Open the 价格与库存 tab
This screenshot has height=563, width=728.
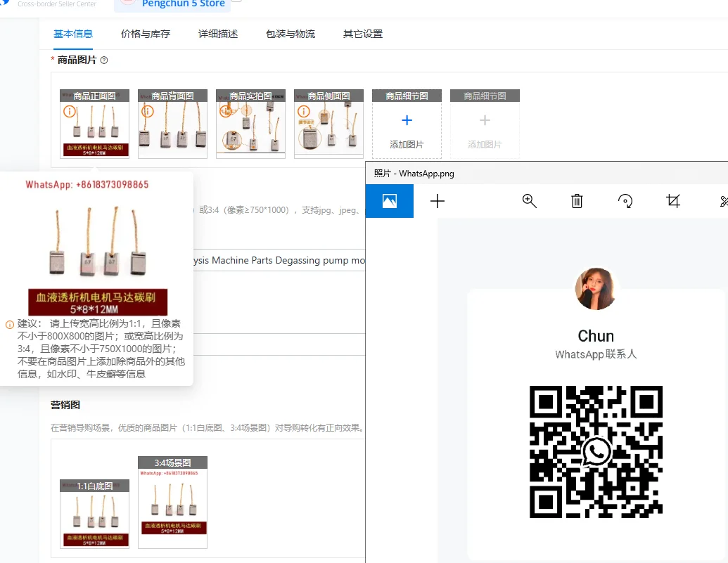click(x=146, y=34)
